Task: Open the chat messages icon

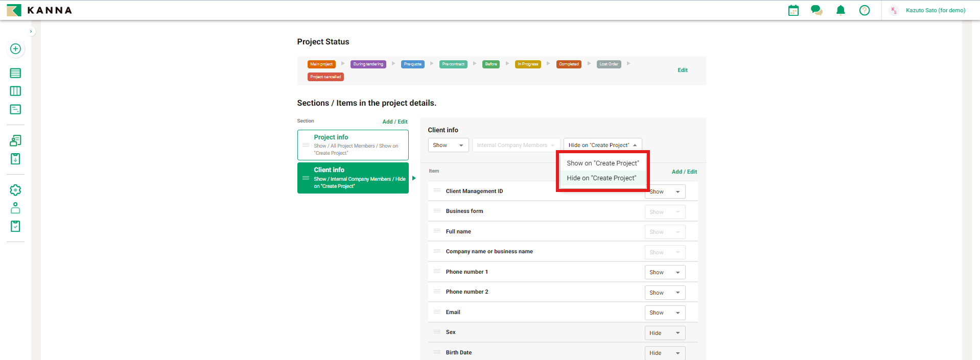Action: pyautogui.click(x=816, y=10)
